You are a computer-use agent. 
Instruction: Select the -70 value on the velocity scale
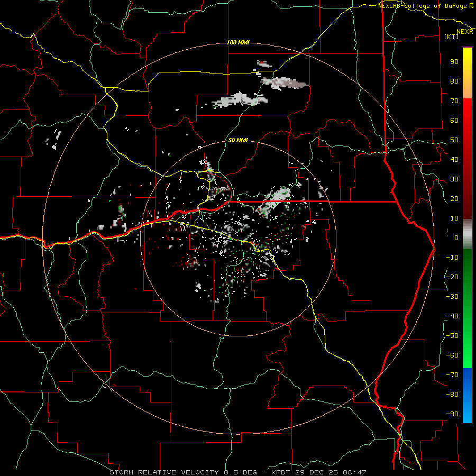pyautogui.click(x=452, y=375)
